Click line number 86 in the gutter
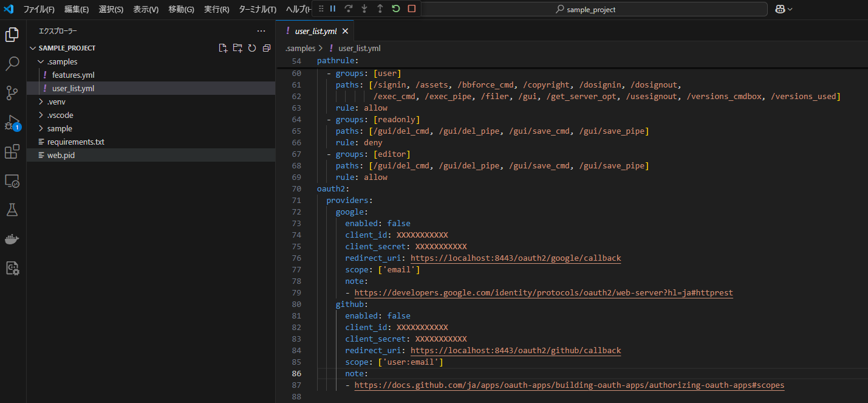This screenshot has width=868, height=403. (x=296, y=373)
